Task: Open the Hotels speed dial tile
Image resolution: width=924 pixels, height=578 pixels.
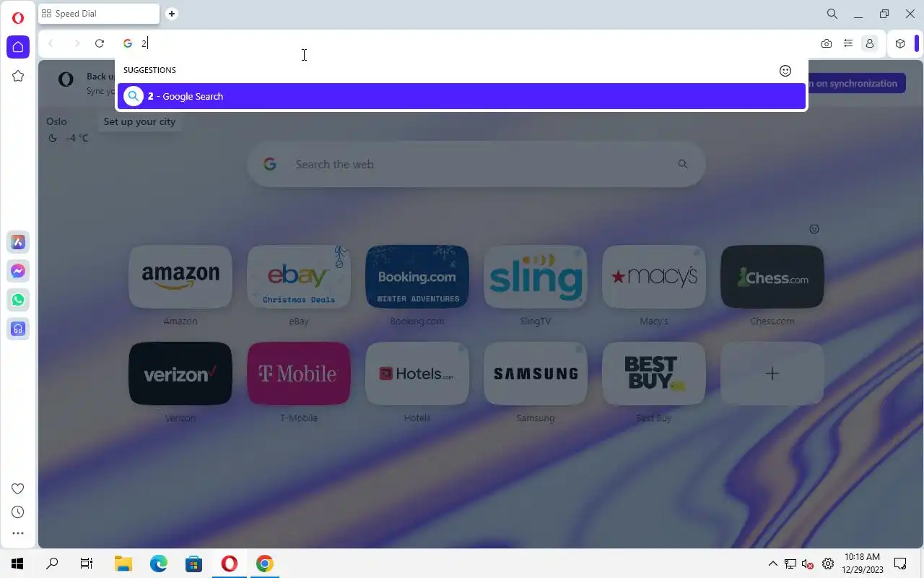Action: coord(417,374)
